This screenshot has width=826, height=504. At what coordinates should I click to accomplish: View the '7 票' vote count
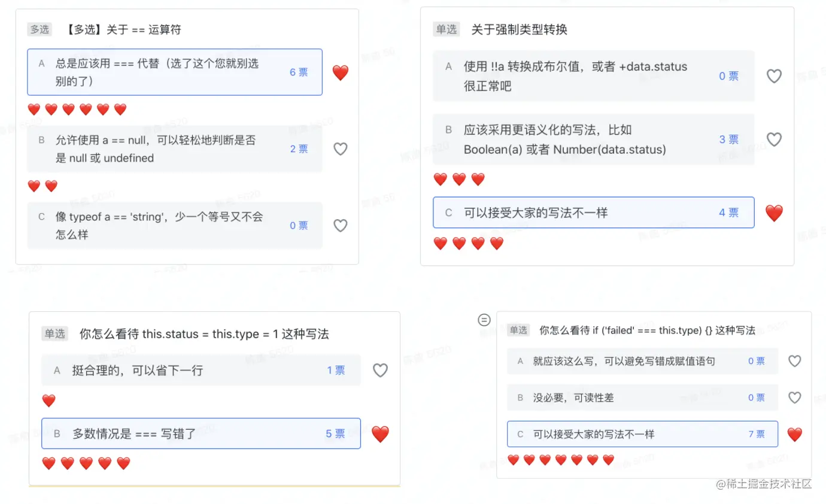(757, 434)
